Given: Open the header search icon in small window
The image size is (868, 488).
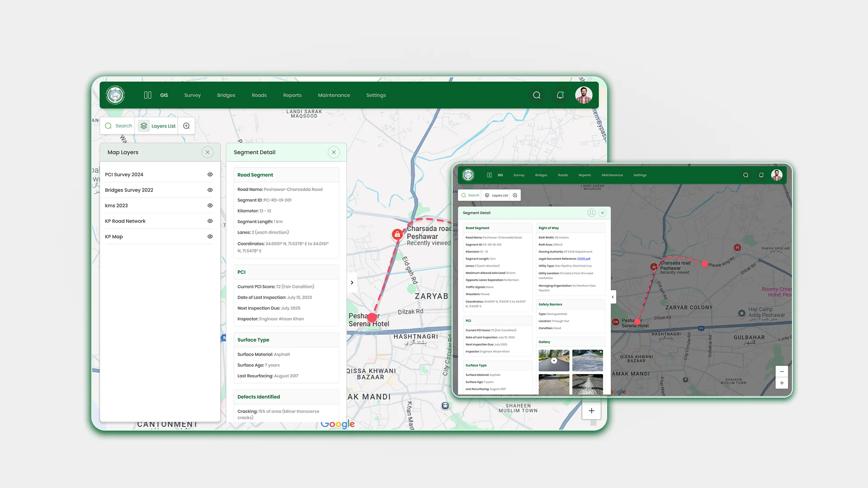Looking at the screenshot, I should (x=746, y=175).
